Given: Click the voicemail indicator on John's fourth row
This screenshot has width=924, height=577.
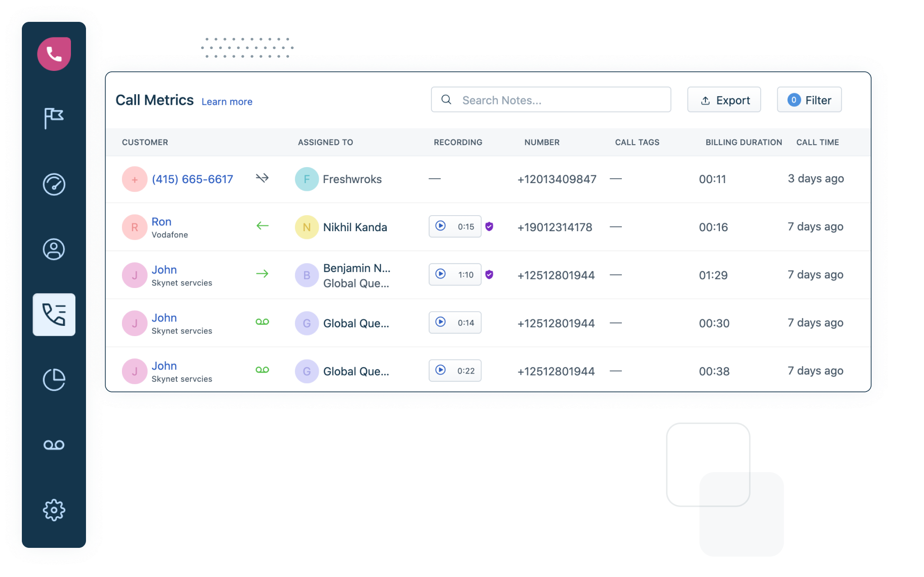Looking at the screenshot, I should click(262, 322).
